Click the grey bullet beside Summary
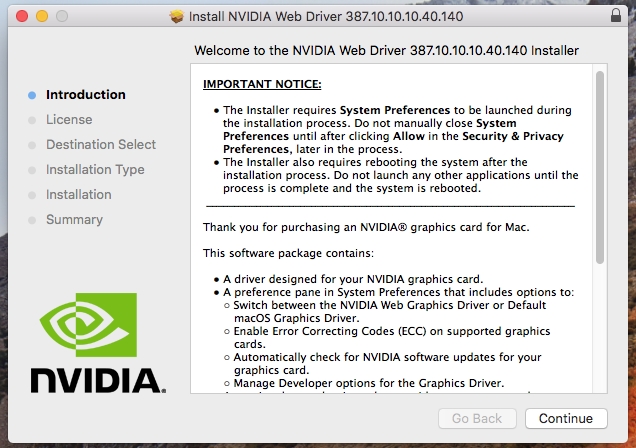636x448 pixels. [x=32, y=220]
